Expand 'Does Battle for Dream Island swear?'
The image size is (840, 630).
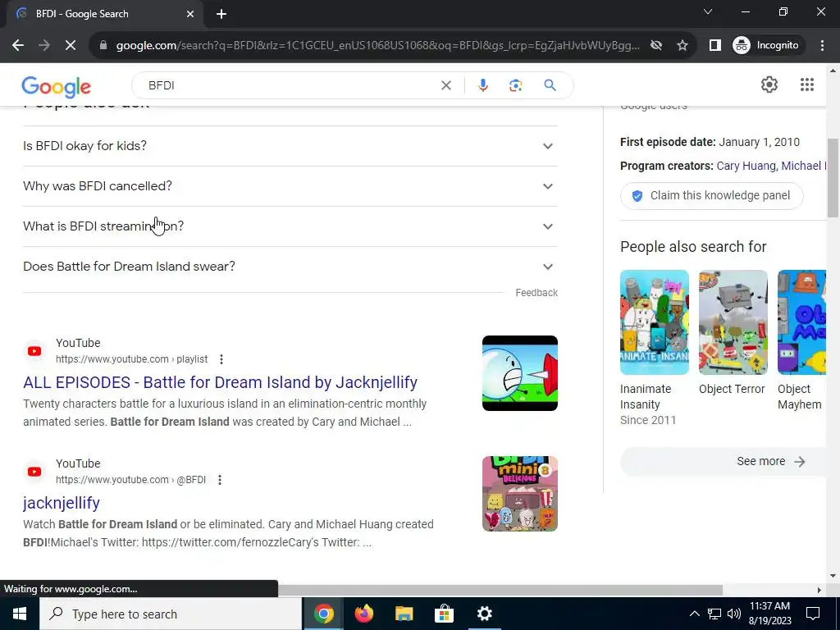coord(290,267)
